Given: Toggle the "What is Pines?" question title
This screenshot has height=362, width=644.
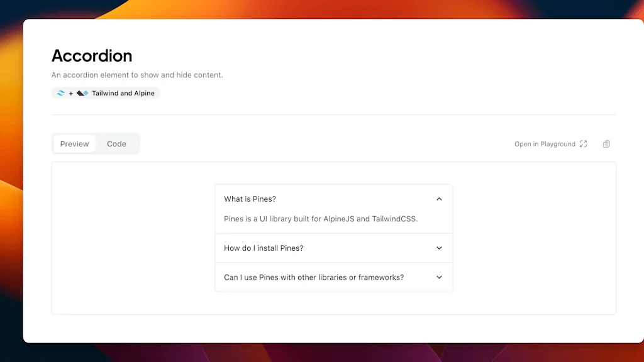Looking at the screenshot, I should tap(250, 199).
